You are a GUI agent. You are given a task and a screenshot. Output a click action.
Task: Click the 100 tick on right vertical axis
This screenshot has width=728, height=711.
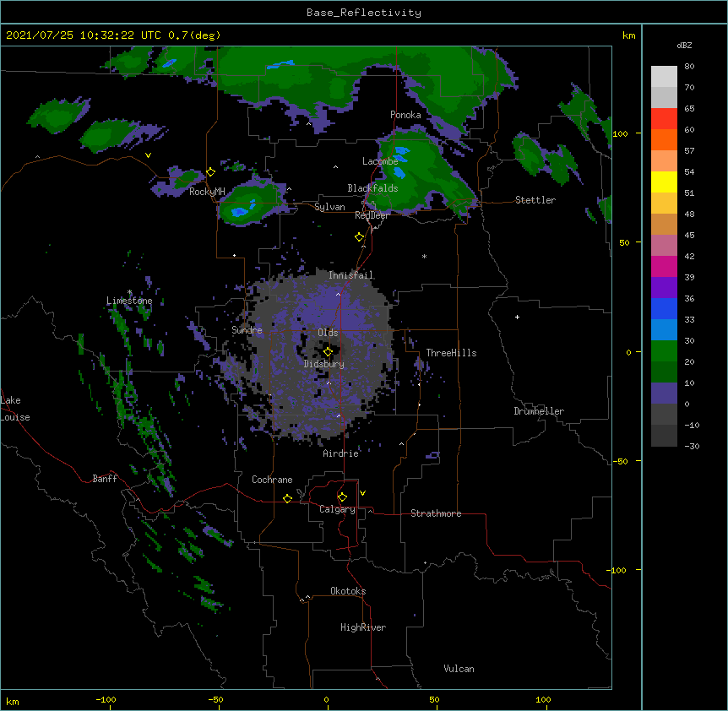tap(620, 133)
